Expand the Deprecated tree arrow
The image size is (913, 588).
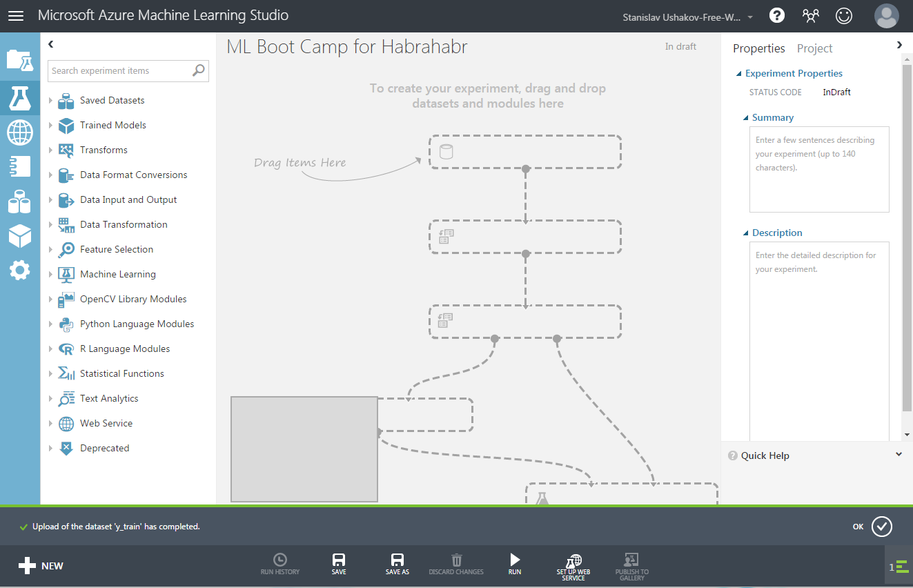coord(50,449)
